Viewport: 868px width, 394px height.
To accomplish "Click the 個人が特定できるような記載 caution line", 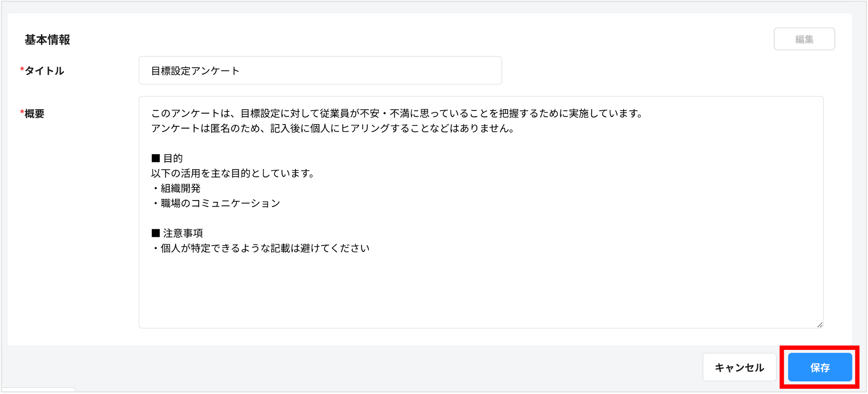I will tap(259, 248).
